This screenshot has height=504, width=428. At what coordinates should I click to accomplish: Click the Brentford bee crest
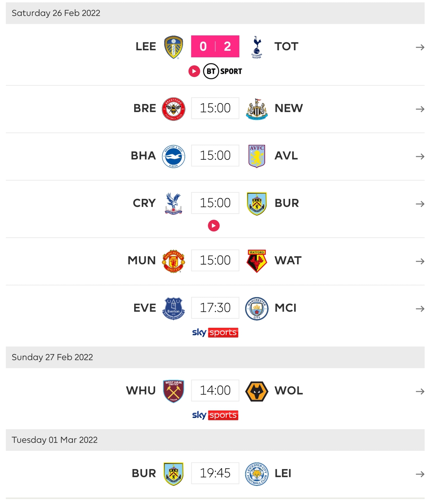(173, 109)
